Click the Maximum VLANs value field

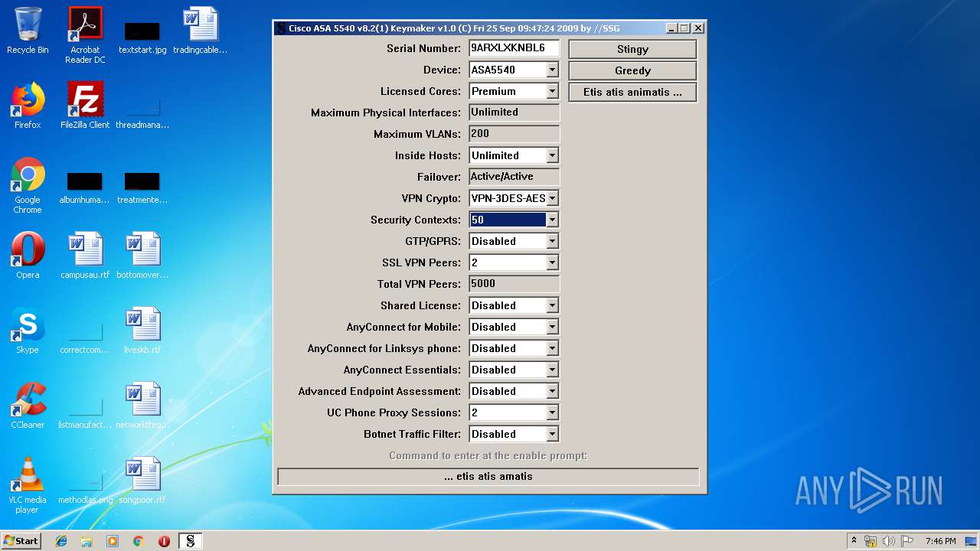click(514, 134)
